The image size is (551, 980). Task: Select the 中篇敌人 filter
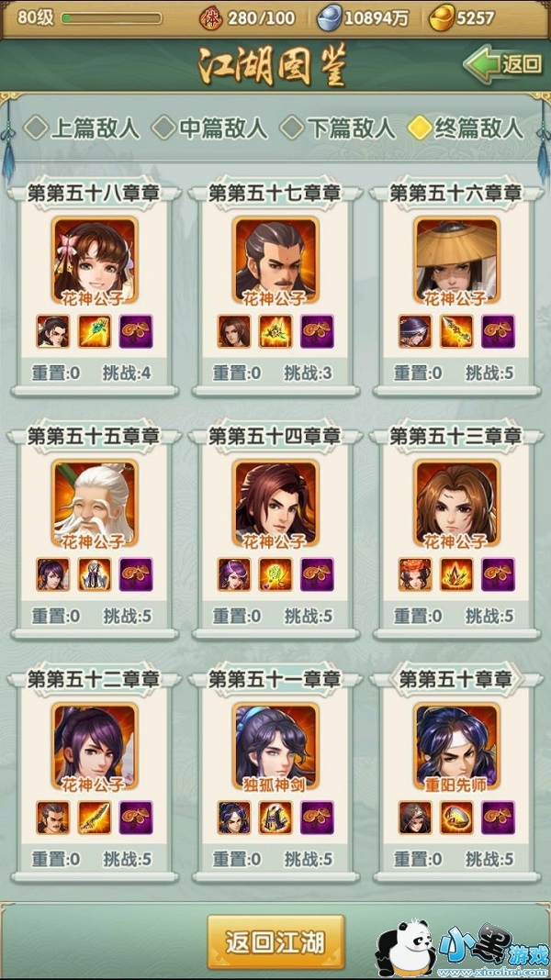click(210, 128)
